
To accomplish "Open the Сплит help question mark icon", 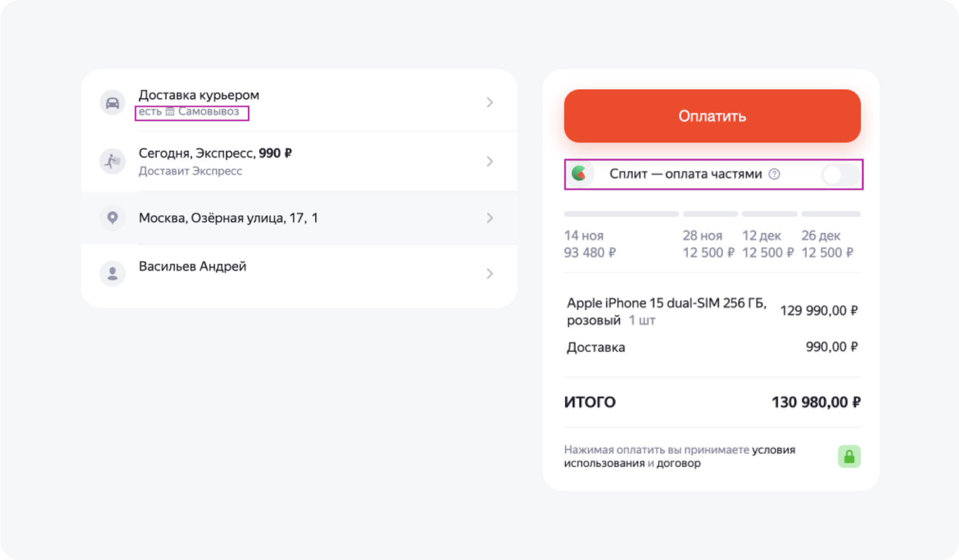I will [774, 174].
